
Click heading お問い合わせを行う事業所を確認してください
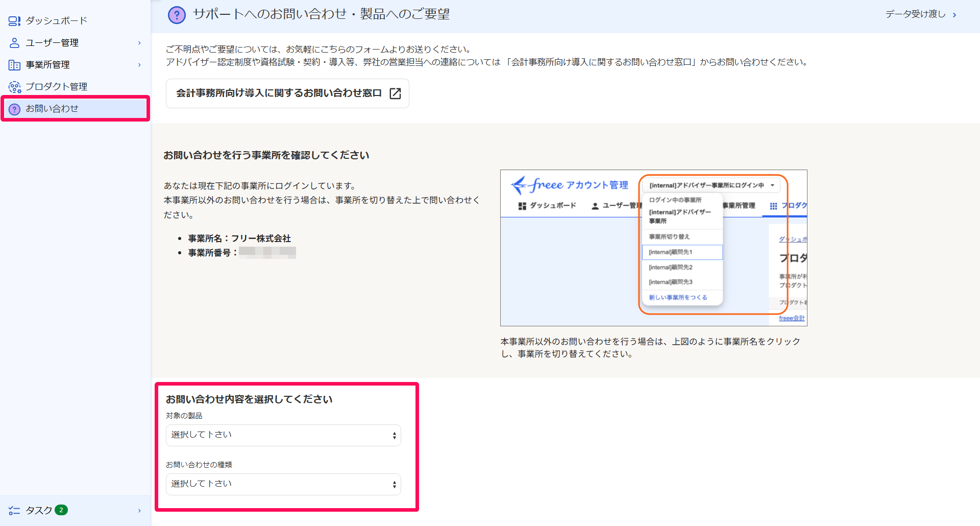[x=266, y=155]
